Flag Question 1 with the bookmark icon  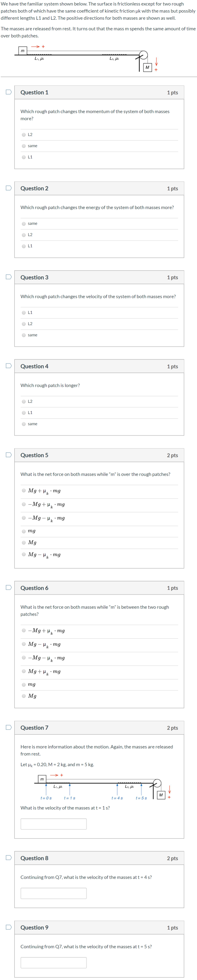pos(8,92)
